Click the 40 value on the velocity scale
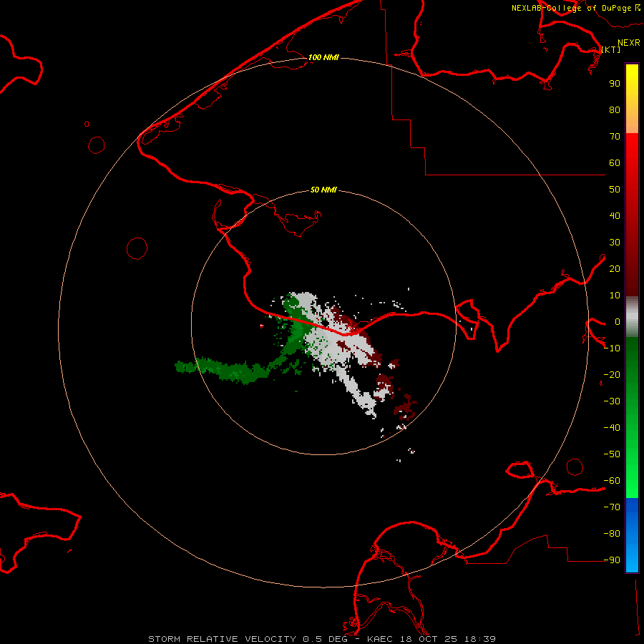Image resolution: width=644 pixels, height=644 pixels. [615, 216]
